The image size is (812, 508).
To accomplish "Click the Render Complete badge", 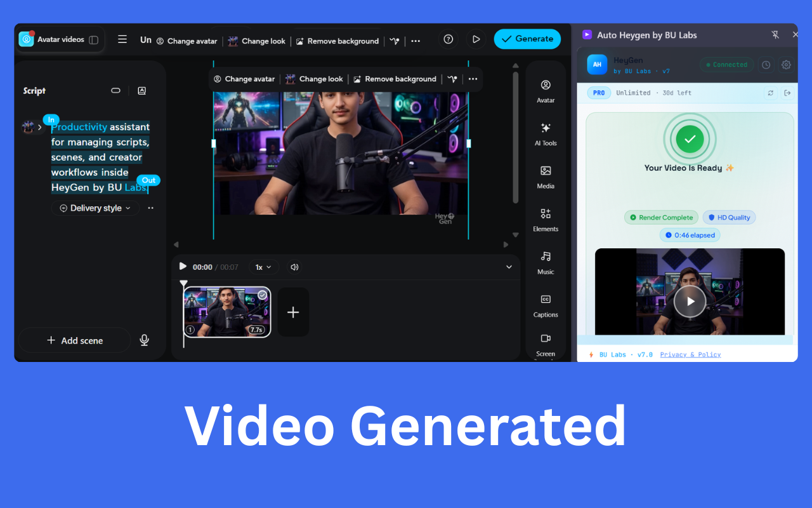I will (x=661, y=218).
